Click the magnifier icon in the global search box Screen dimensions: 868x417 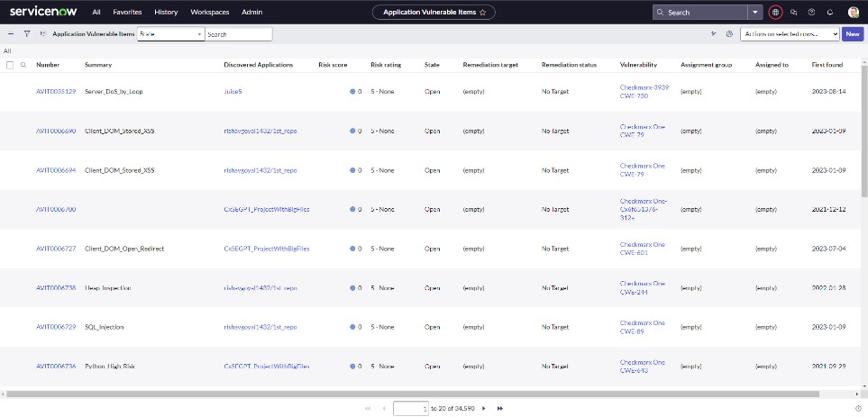[x=660, y=13]
